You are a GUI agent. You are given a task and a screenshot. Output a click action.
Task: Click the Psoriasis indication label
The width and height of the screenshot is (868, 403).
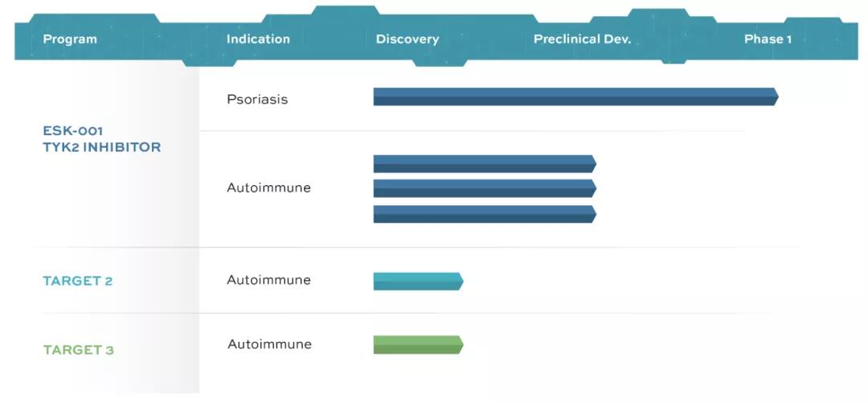coord(257,100)
